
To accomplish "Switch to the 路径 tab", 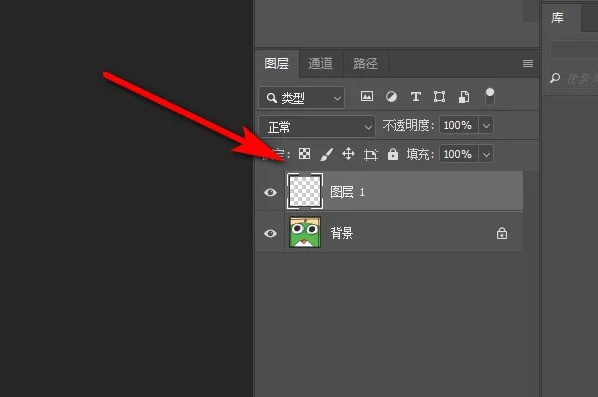I will 365,63.
